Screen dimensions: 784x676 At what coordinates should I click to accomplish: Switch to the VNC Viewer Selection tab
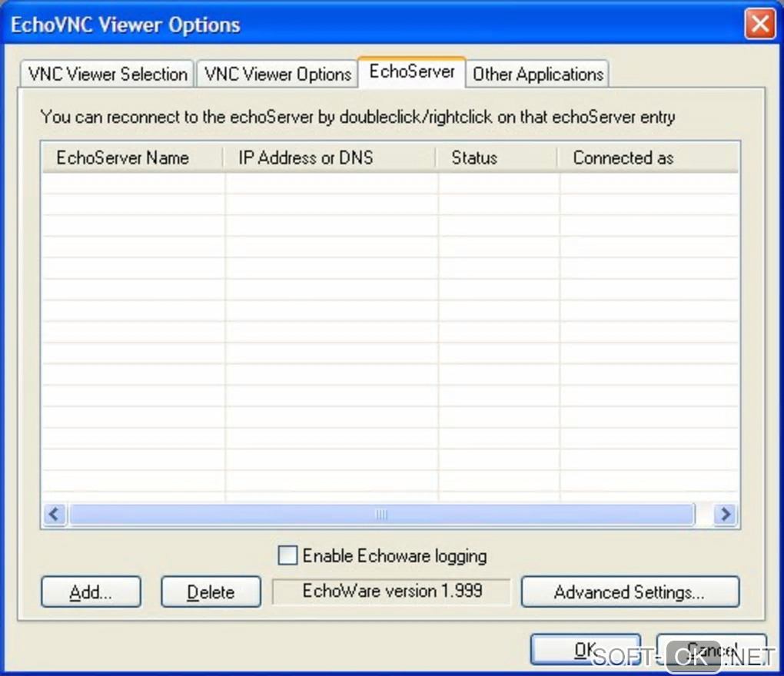click(x=107, y=74)
